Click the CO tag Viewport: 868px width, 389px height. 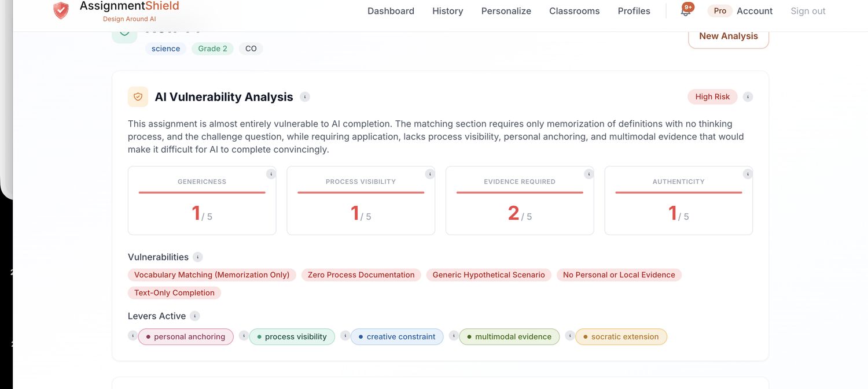click(251, 49)
